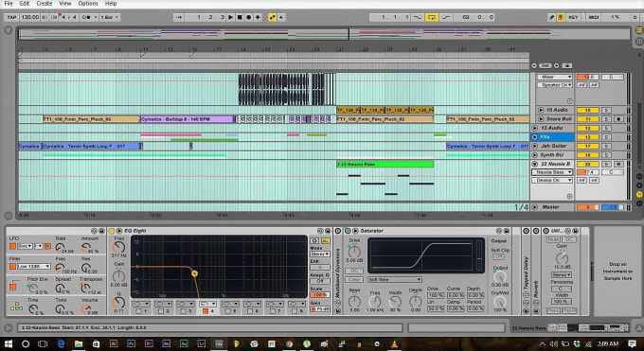Toggle the Saturator device activator

coord(347,231)
